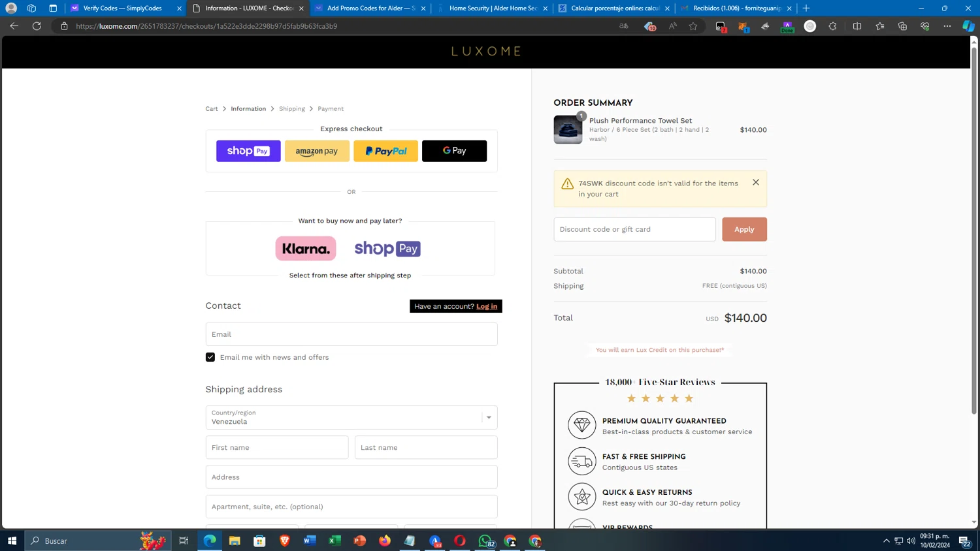This screenshot has width=980, height=551.
Task: Show hidden system tray icons
Action: [887, 541]
